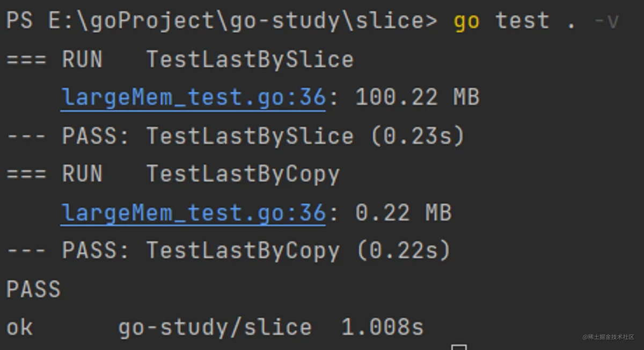644x350 pixels.
Task: Click the watermark text in the corner
Action: point(609,337)
